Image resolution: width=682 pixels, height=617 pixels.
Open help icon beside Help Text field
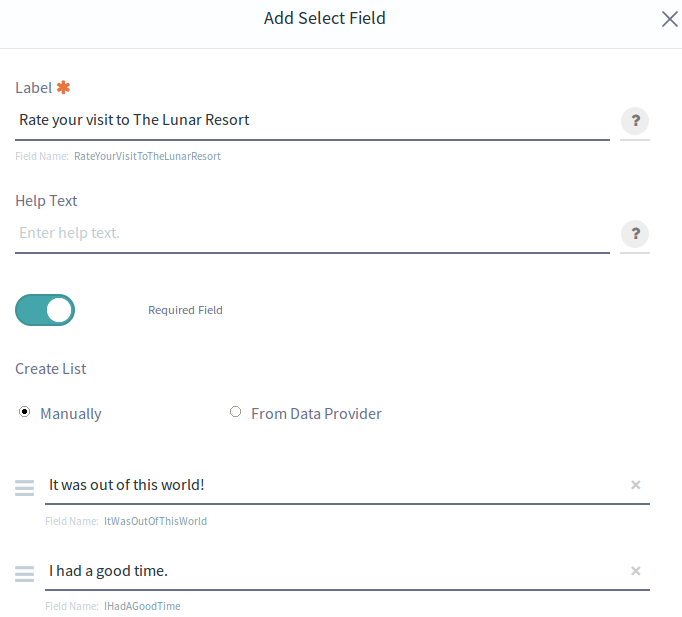635,233
